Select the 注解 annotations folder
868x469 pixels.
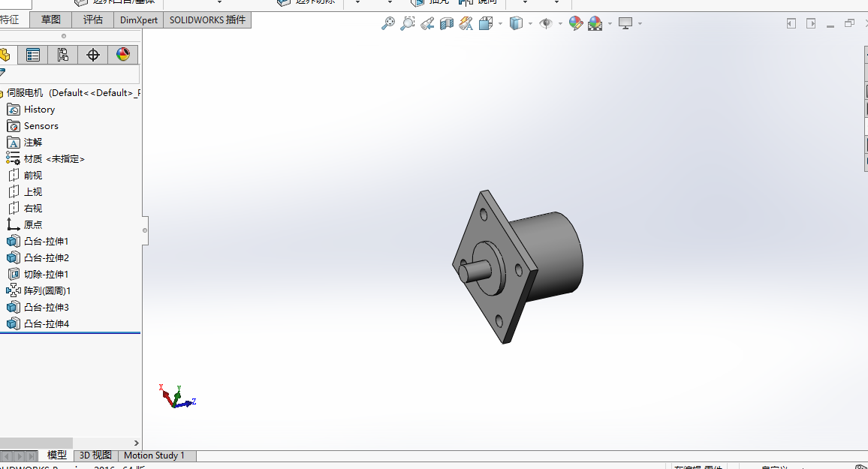coord(32,143)
